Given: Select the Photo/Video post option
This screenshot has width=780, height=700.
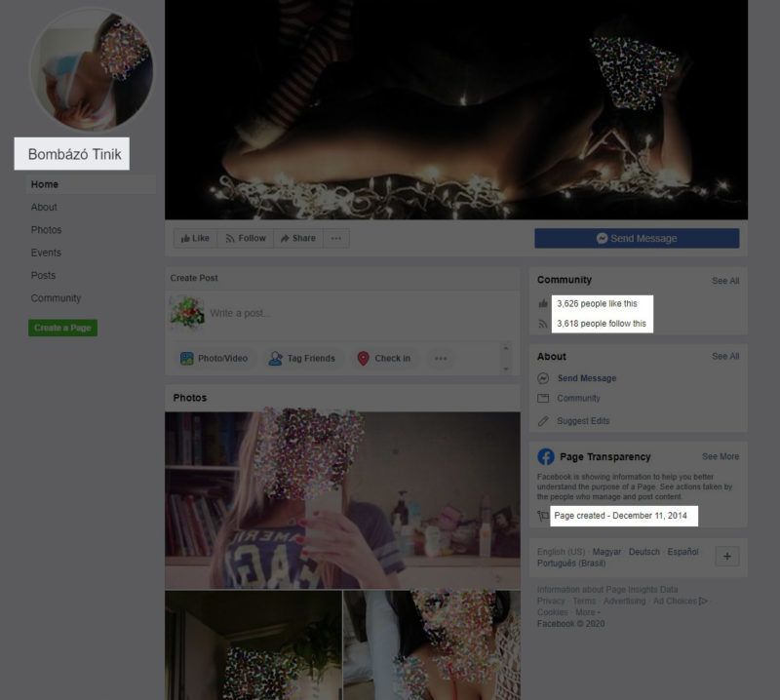Looking at the screenshot, I should click(x=214, y=358).
